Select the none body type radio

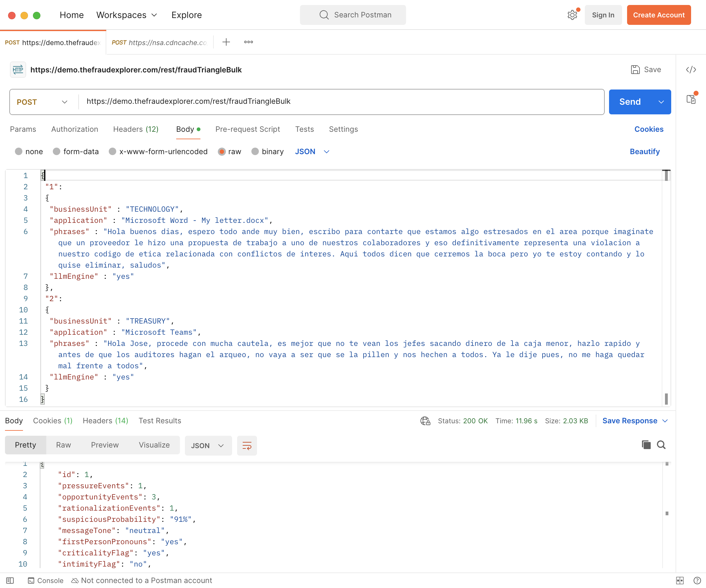click(x=19, y=151)
